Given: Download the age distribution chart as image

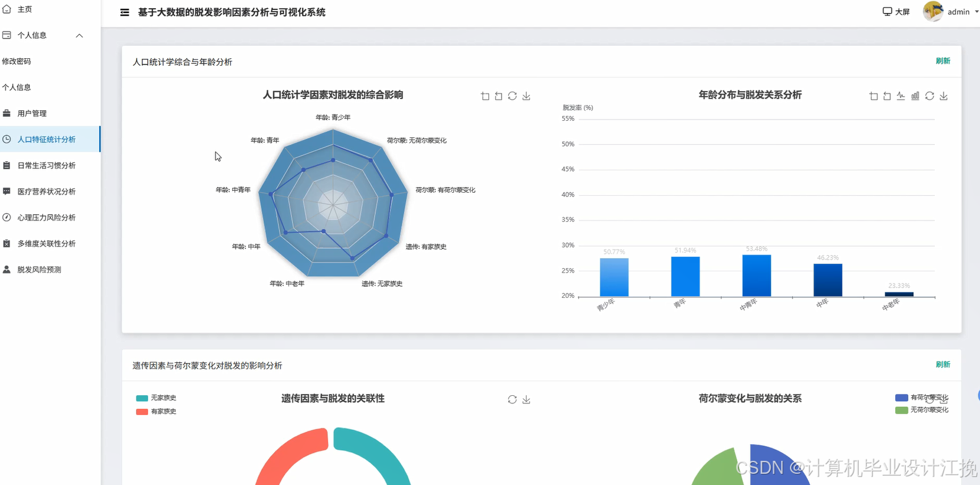Looking at the screenshot, I should pyautogui.click(x=943, y=96).
